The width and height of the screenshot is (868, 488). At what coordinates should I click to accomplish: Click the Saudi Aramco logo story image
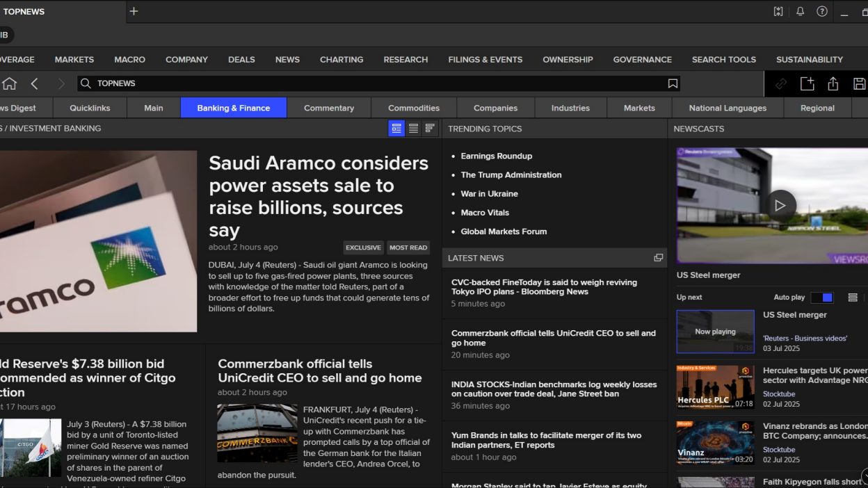98,241
